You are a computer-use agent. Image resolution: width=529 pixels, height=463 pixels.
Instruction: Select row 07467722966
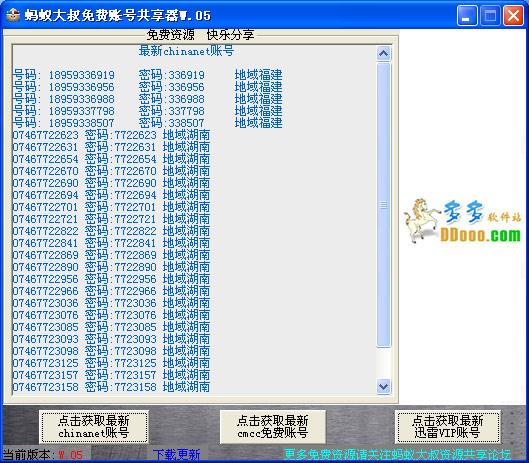[111, 291]
